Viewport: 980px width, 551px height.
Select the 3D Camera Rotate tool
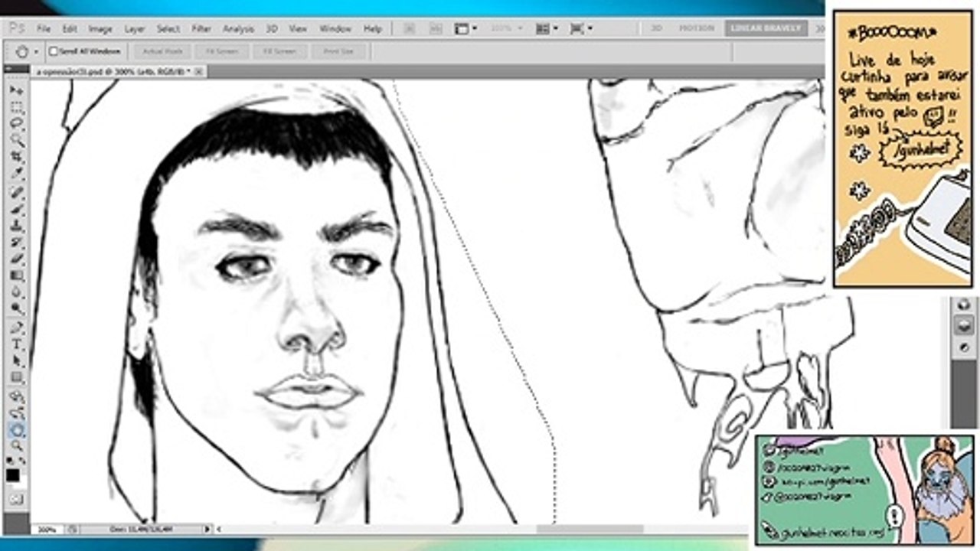pyautogui.click(x=16, y=413)
